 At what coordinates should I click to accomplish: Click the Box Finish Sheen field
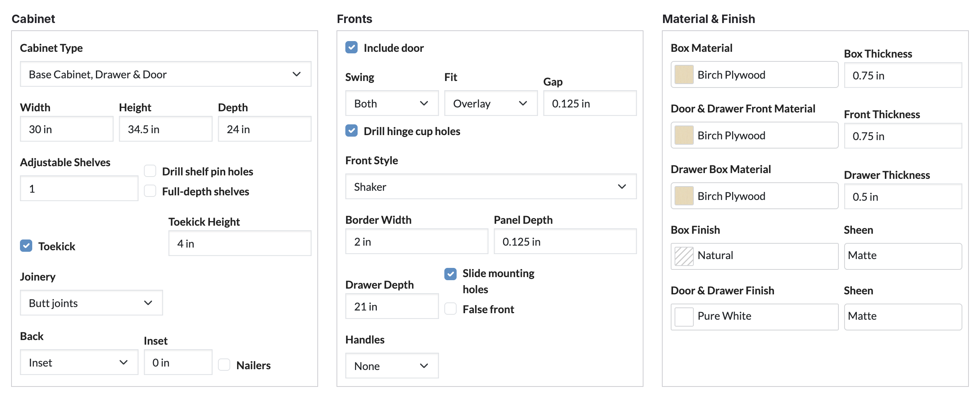[903, 256]
